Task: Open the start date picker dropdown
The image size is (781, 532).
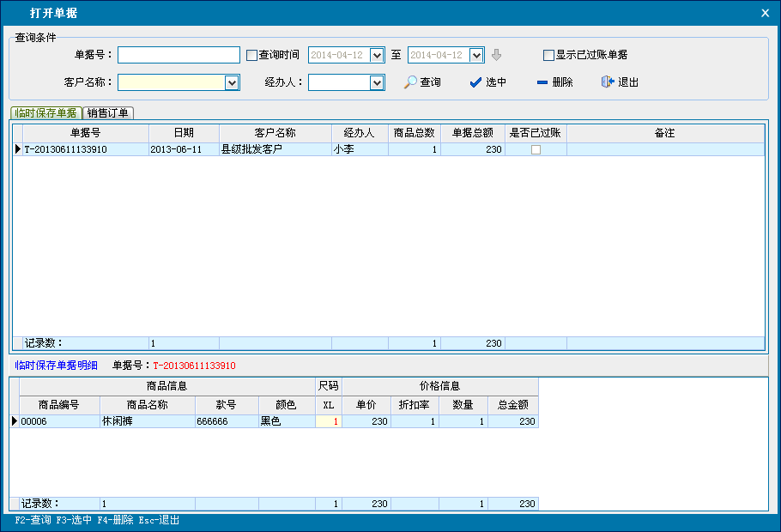Action: pyautogui.click(x=376, y=55)
